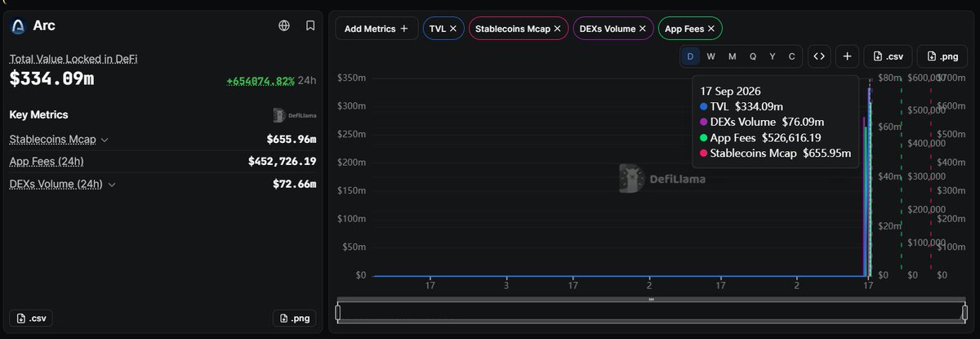Click the Key Metrics heading

(39, 114)
